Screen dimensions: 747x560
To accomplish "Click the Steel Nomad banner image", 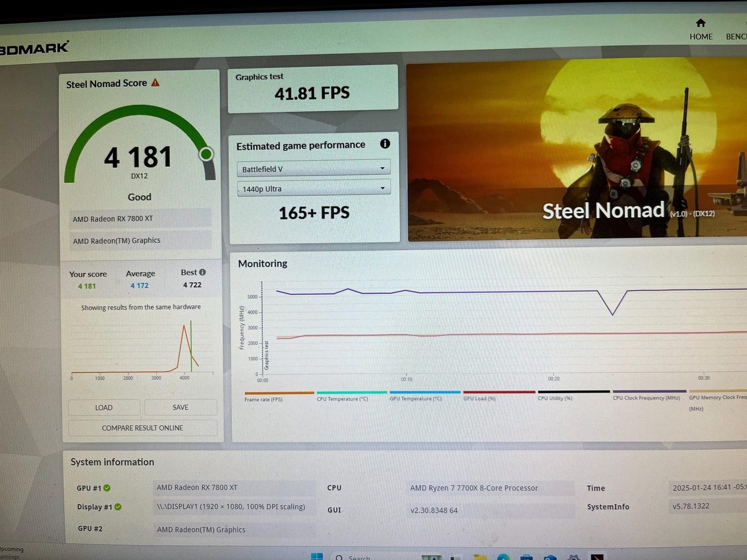I will [577, 149].
